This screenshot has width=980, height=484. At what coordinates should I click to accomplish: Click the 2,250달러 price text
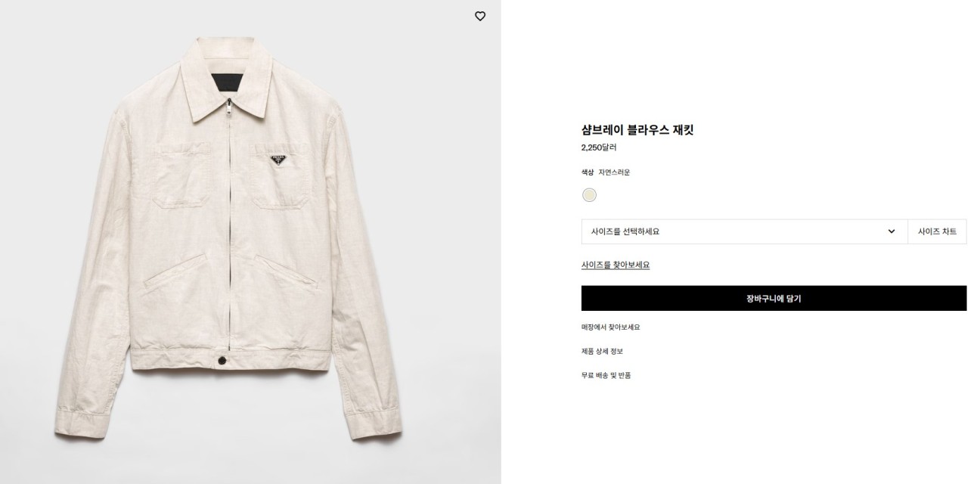(x=599, y=147)
